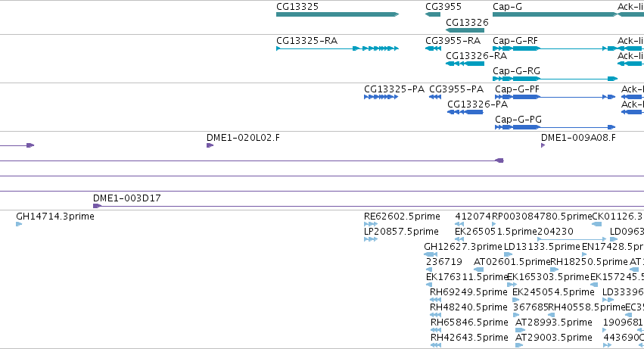Open the Cap-G-PG protein feature
The height and width of the screenshot is (349, 644).
pos(555,127)
